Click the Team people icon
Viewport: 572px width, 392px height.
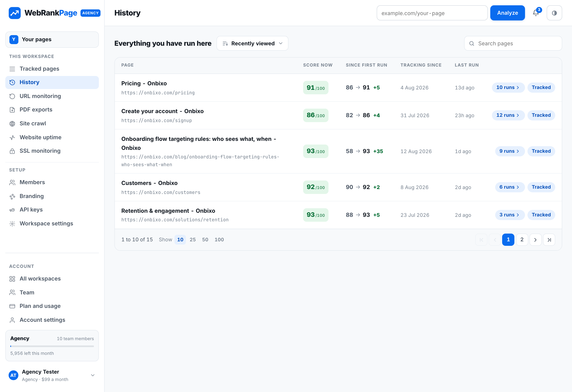12,292
